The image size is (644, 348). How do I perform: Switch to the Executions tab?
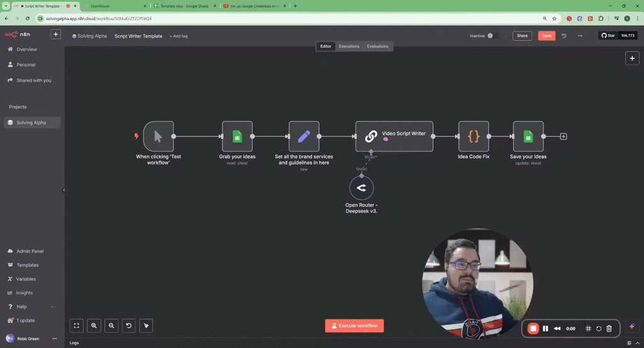tap(349, 46)
